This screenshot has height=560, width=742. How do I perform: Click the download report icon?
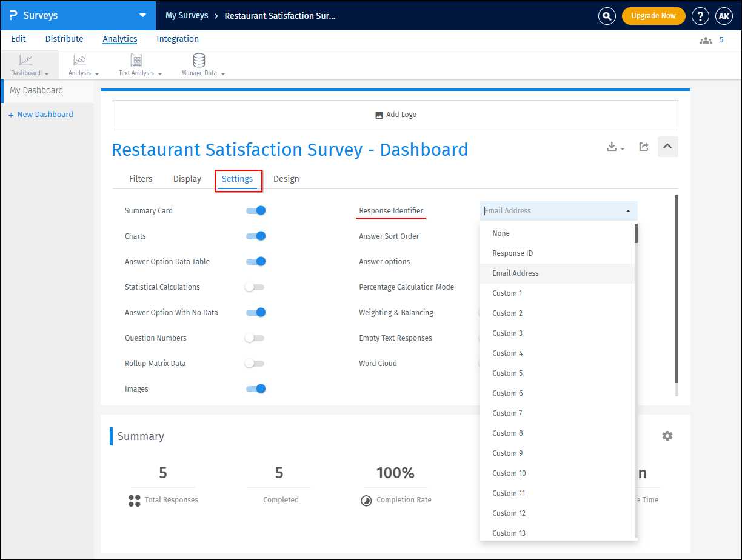(x=612, y=147)
